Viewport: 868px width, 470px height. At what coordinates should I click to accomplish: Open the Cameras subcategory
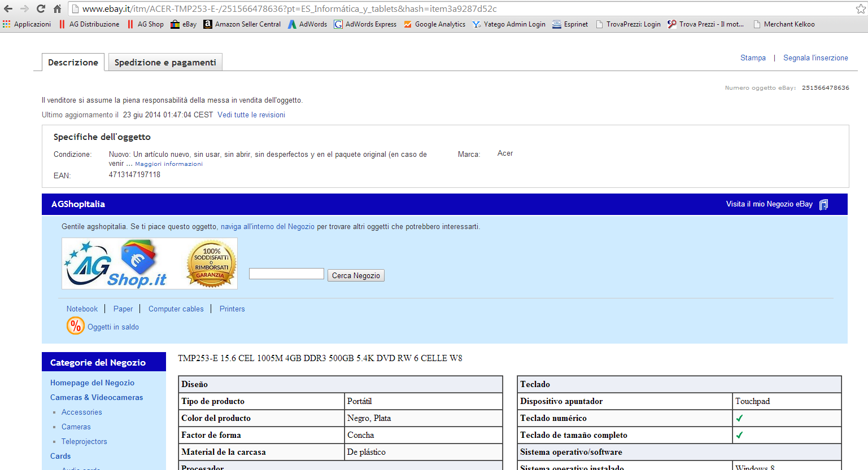pyautogui.click(x=76, y=427)
